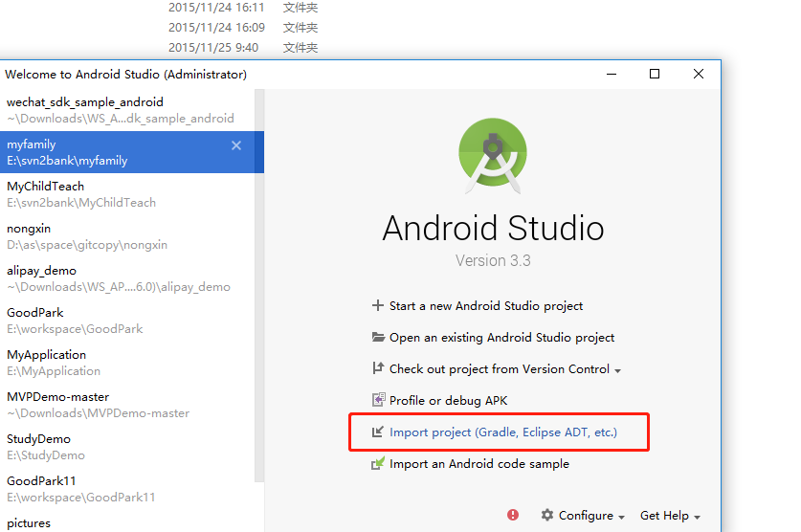Minimize the Welcome to Android Studio window
Viewport: 801px width, 532px height.
point(612,74)
